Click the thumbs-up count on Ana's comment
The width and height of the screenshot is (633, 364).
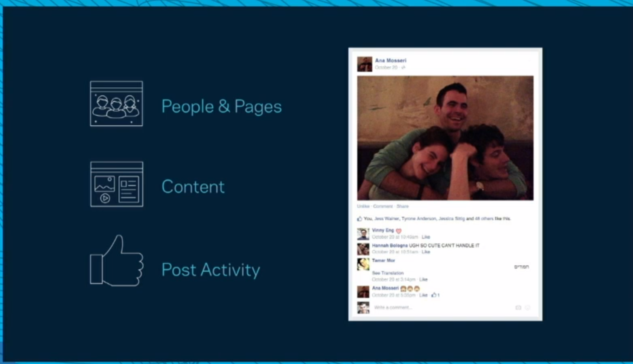435,295
